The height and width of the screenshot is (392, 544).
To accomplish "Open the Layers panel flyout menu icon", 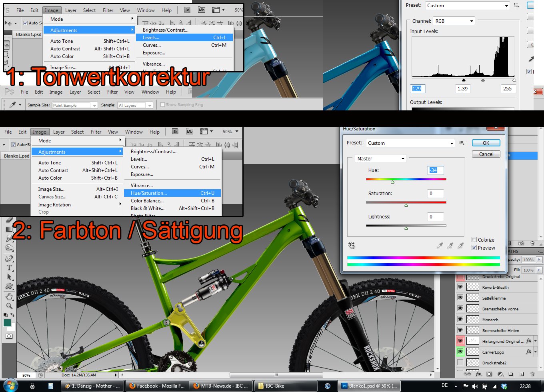I will pyautogui.click(x=540, y=251).
